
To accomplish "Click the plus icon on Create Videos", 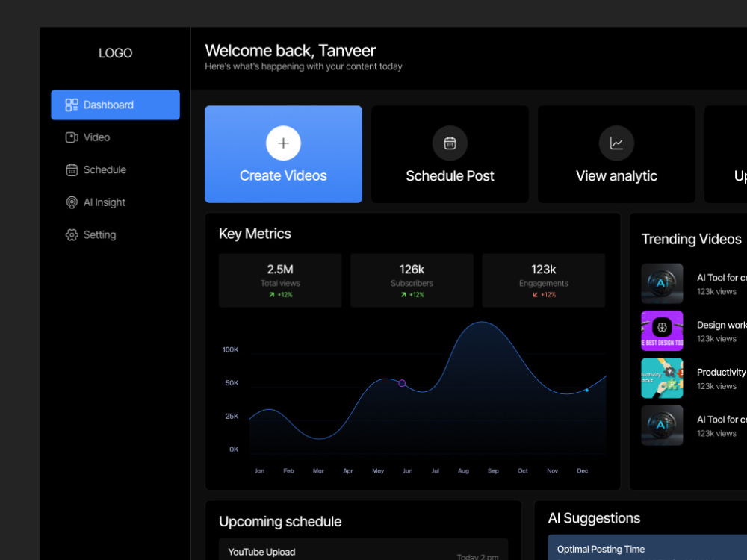I will click(x=283, y=143).
